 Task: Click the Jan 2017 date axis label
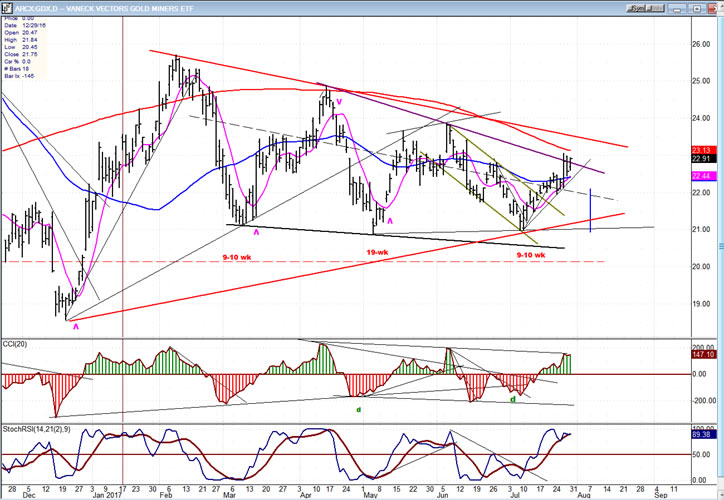[x=104, y=493]
